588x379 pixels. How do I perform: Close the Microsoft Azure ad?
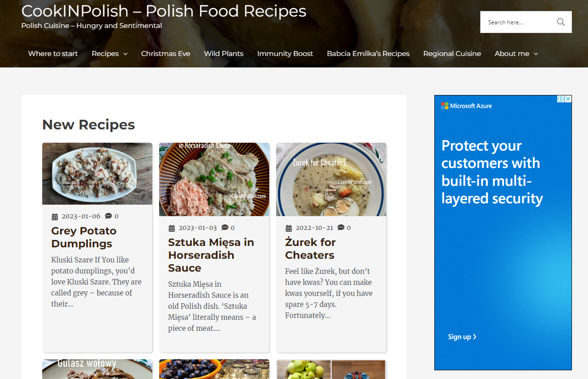[x=568, y=99]
